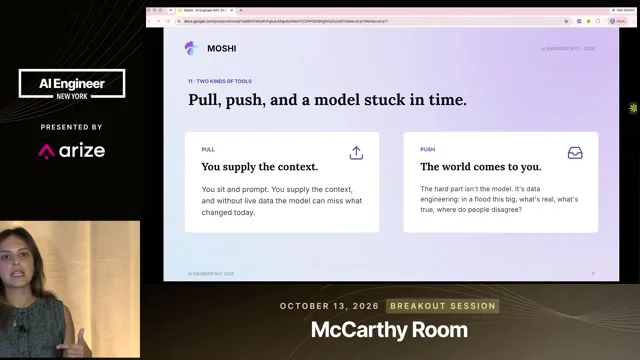
Task: Click the PUSH label
Action: coord(427,149)
